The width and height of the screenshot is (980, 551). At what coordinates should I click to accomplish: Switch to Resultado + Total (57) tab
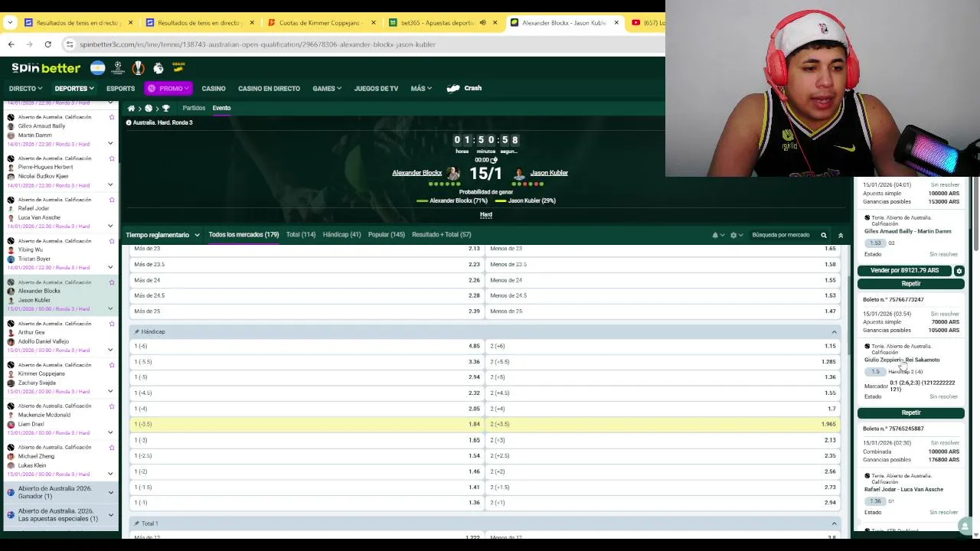click(441, 235)
